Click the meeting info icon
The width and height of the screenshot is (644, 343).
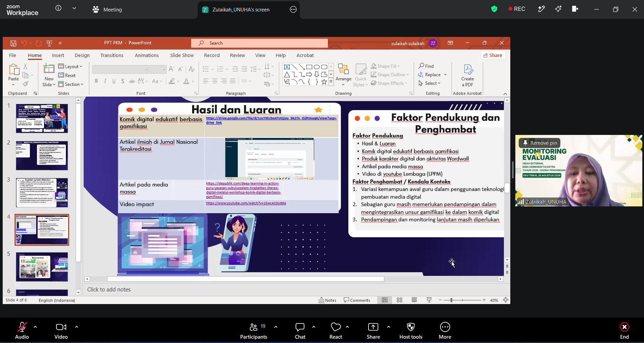click(x=58, y=8)
